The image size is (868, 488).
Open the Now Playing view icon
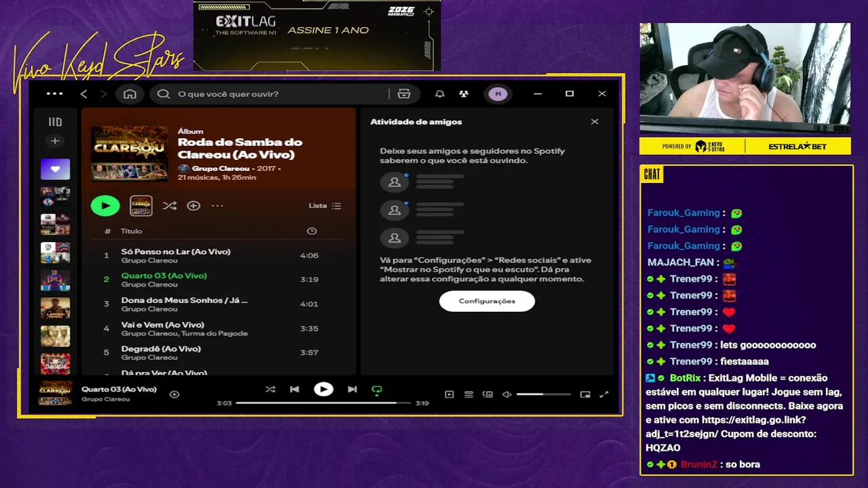pos(449,394)
